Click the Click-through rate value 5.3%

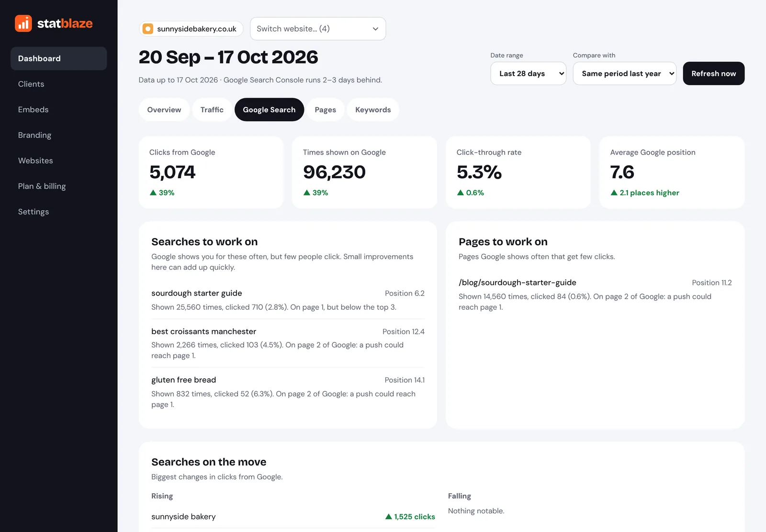click(x=479, y=172)
